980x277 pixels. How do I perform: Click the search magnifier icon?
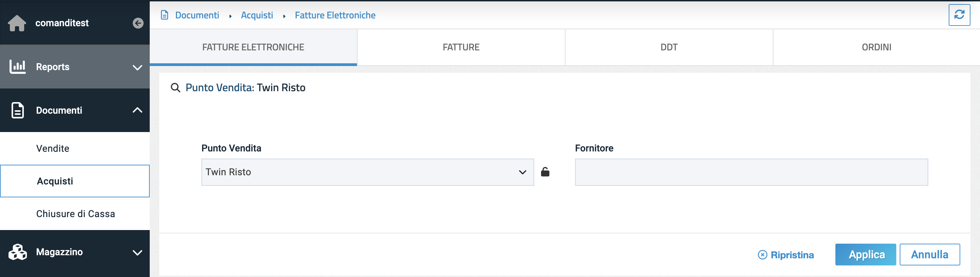pyautogui.click(x=175, y=88)
